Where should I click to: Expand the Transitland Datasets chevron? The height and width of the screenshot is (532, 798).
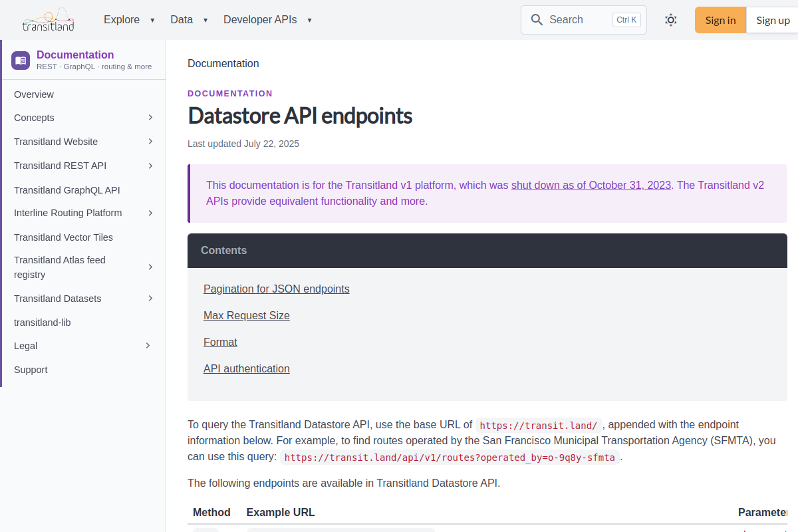pyautogui.click(x=150, y=299)
